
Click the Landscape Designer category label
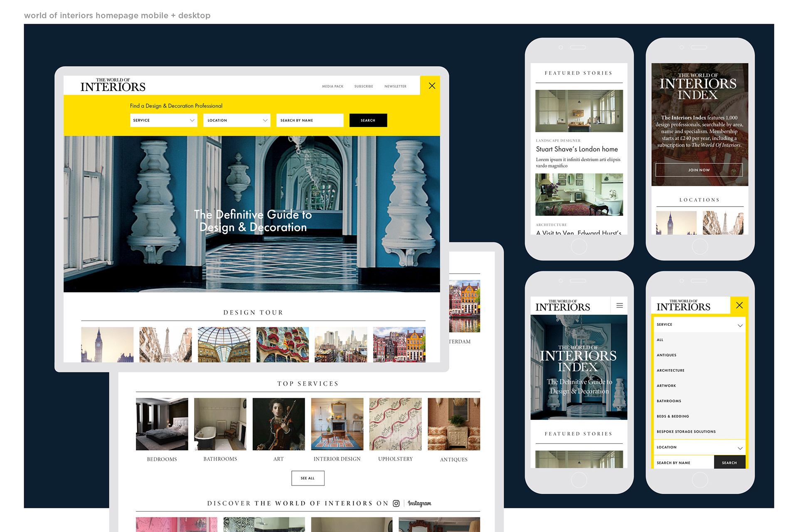pos(558,141)
